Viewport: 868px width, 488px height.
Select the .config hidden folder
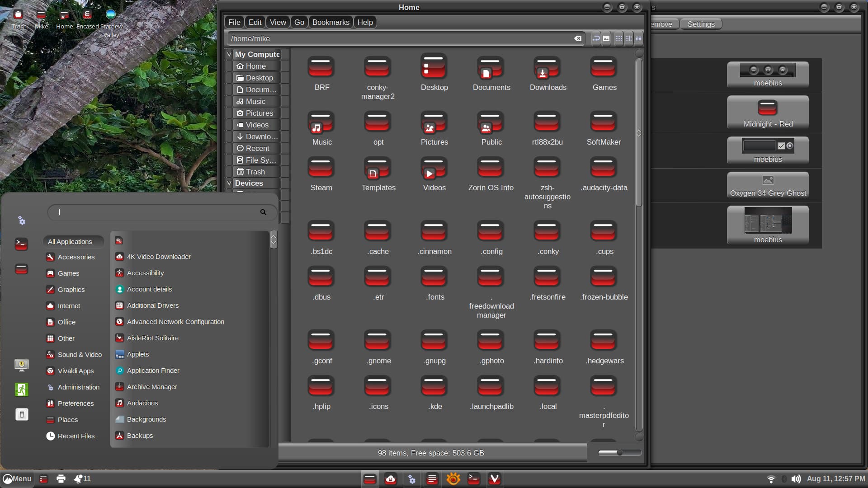491,237
